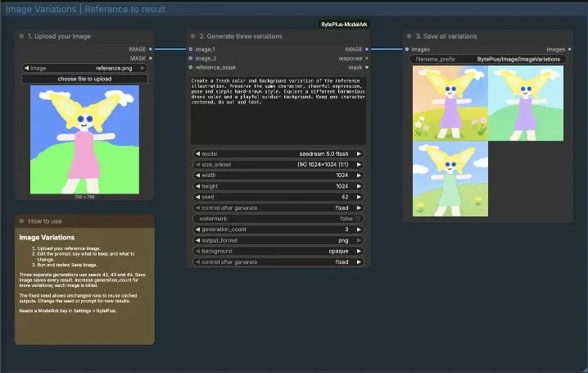Click IMAGE output connector on Generate node
588x373 pixels.
pyautogui.click(x=367, y=49)
